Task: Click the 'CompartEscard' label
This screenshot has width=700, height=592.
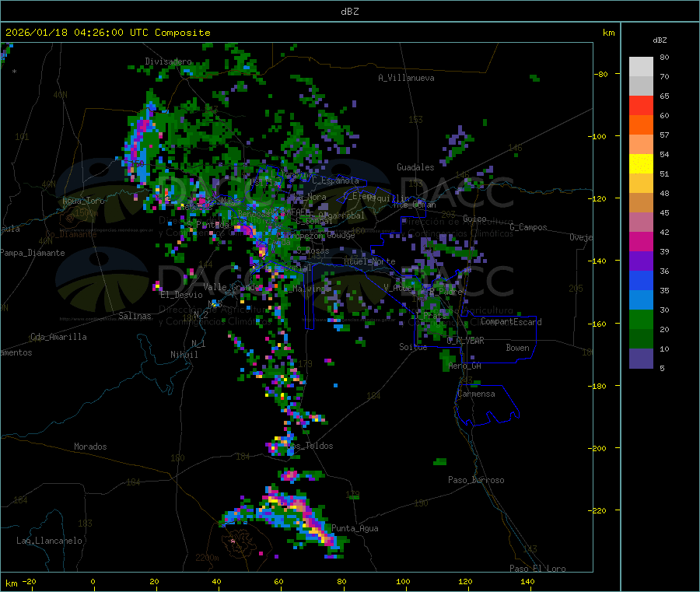Action: point(512,322)
